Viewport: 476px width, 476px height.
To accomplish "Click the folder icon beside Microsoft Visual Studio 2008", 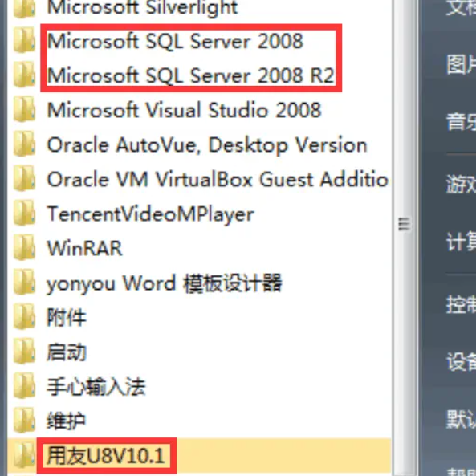I will click(x=24, y=109).
